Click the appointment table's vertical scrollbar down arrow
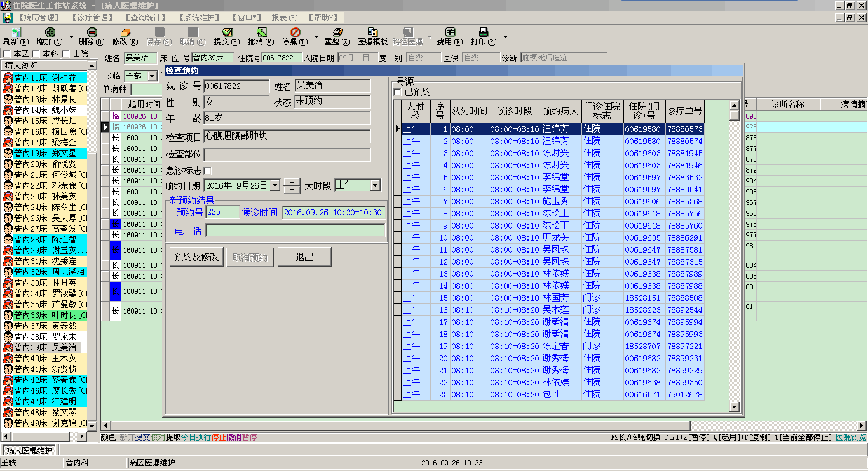Image resolution: width=868 pixels, height=471 pixels. pyautogui.click(x=735, y=407)
